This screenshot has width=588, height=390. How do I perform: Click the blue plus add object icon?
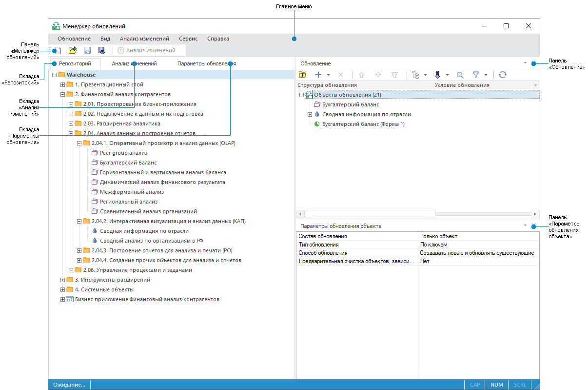pyautogui.click(x=318, y=75)
